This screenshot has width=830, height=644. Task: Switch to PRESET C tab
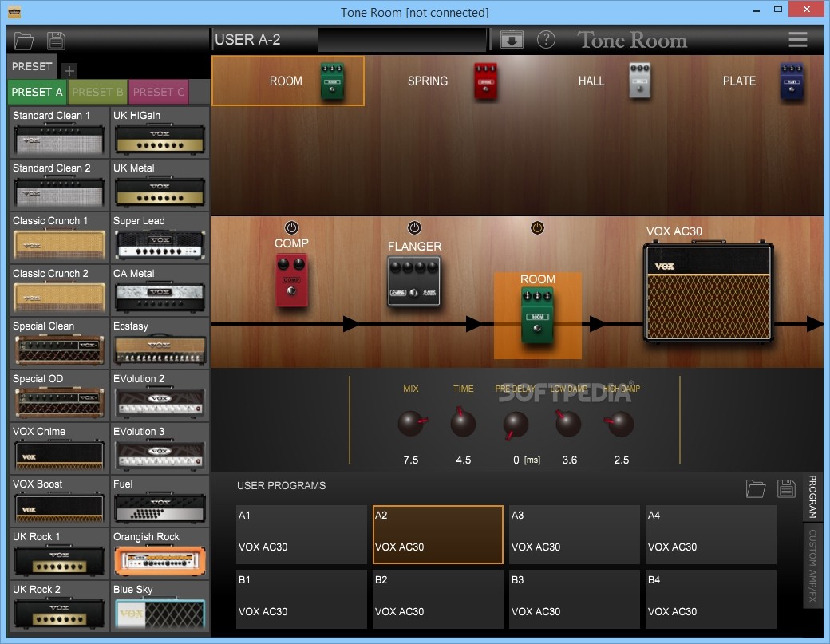(159, 92)
